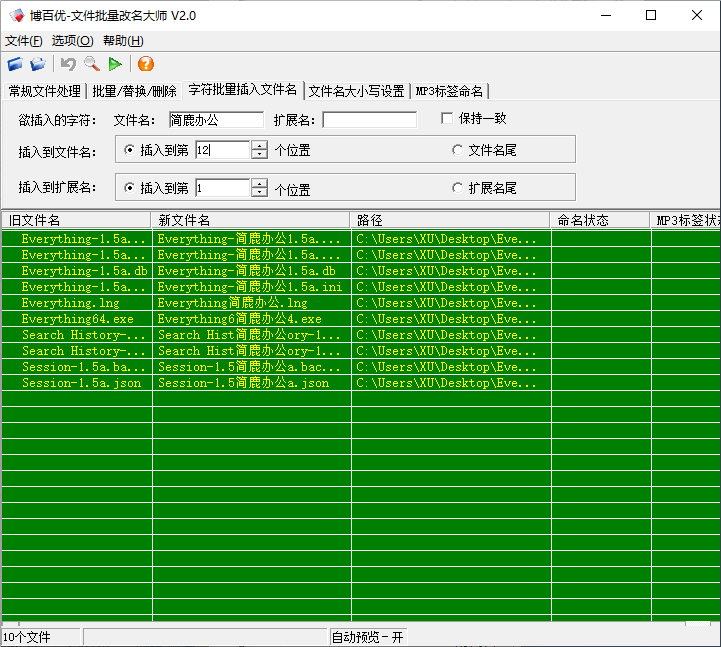The height and width of the screenshot is (647, 721).
Task: Click new name Everything-简鹿办公1.5a.ini
Action: tap(250, 287)
